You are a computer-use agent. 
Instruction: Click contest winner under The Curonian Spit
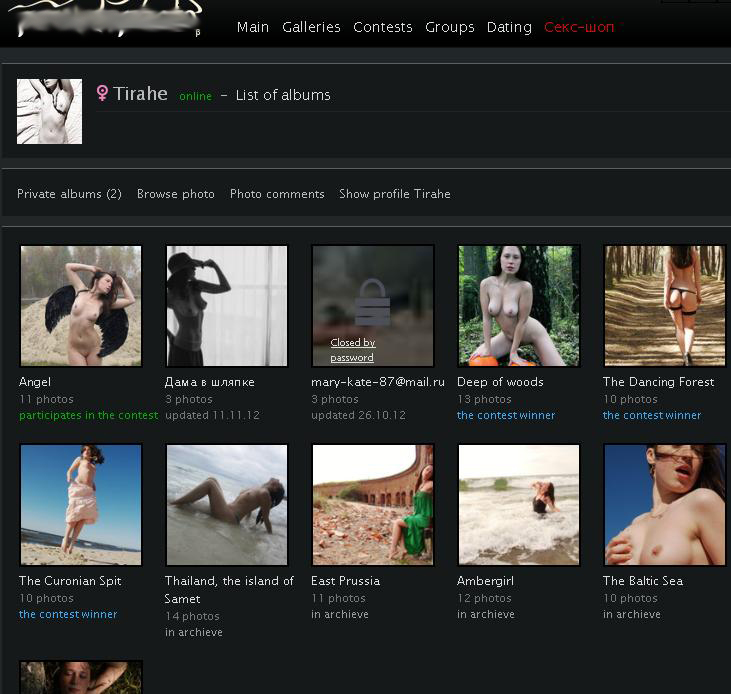click(68, 614)
